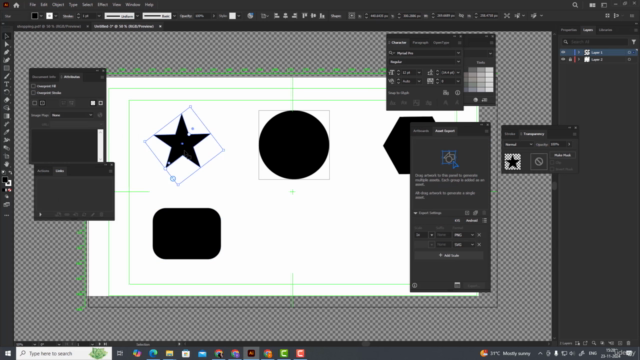Toggle visibility eye of Layer 2

(x=563, y=60)
